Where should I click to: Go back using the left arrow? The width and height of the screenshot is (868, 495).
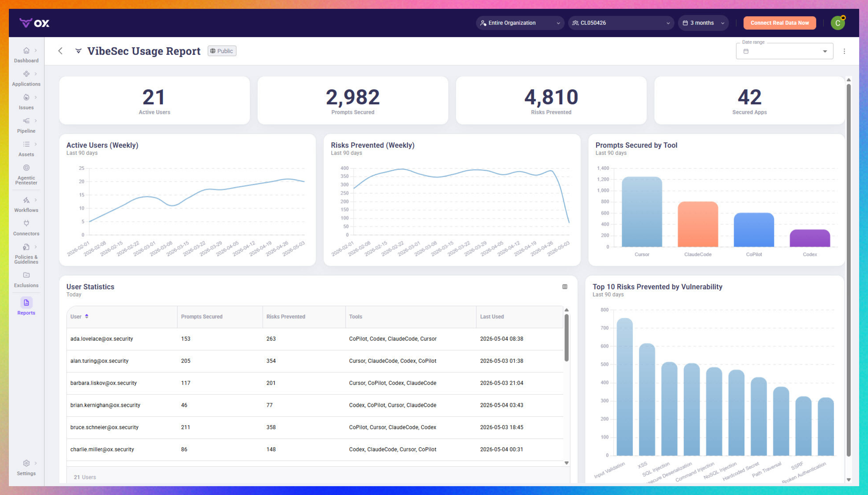61,51
